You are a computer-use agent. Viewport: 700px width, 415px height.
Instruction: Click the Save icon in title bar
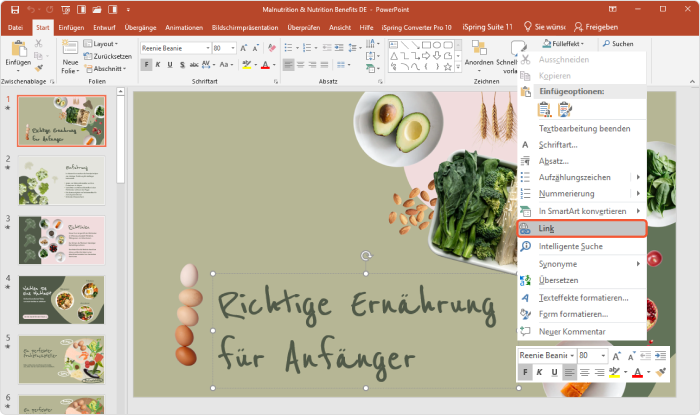(15, 9)
